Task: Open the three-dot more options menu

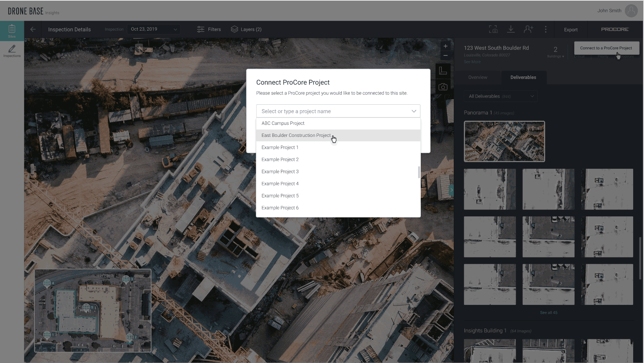Action: (546, 29)
